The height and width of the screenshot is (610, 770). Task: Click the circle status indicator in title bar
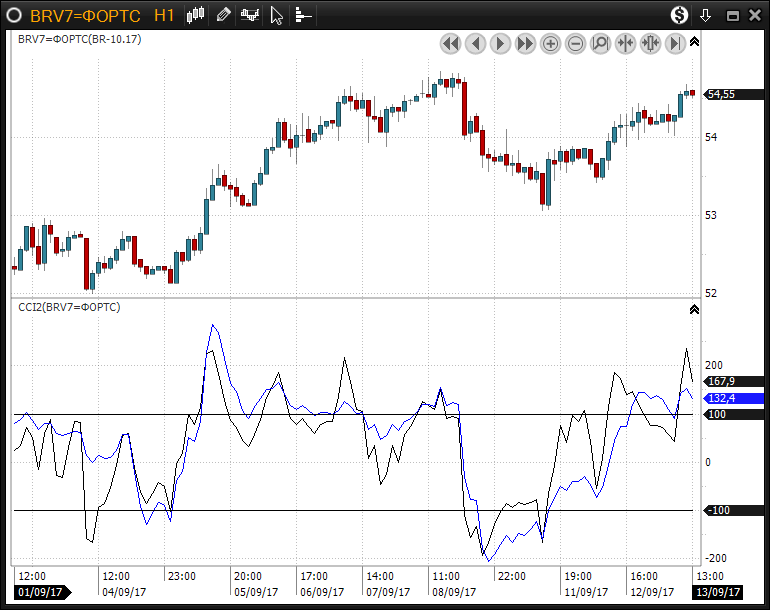[14, 15]
